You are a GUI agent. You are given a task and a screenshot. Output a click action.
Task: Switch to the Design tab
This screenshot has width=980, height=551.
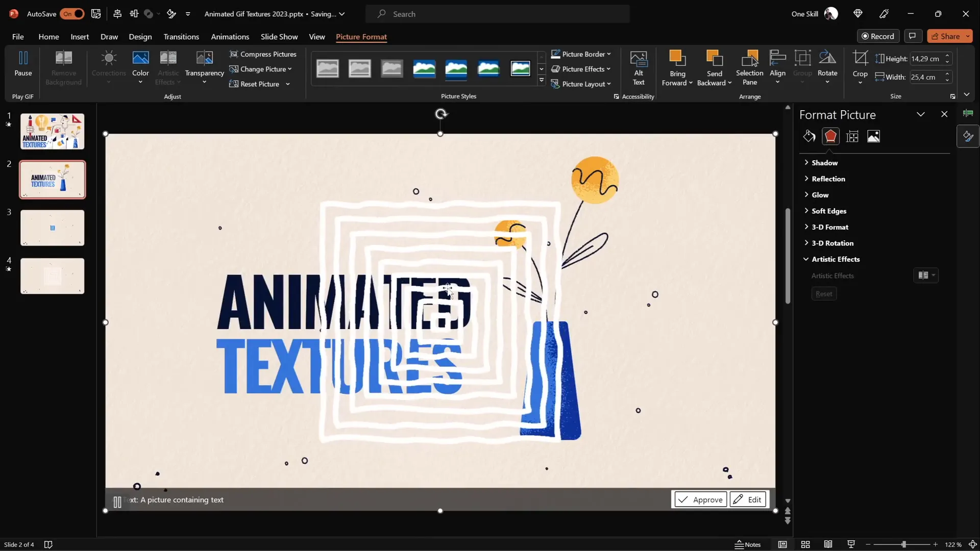click(x=140, y=37)
